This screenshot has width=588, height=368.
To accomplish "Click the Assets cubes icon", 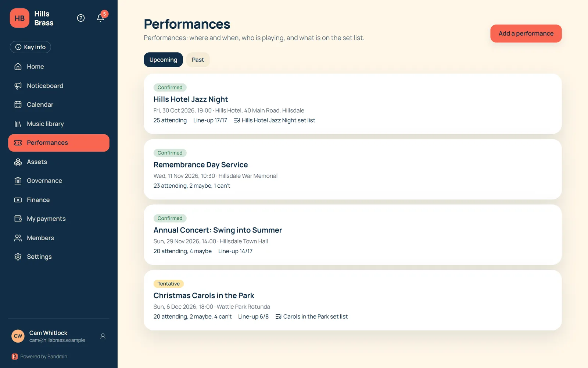I will pos(18,162).
